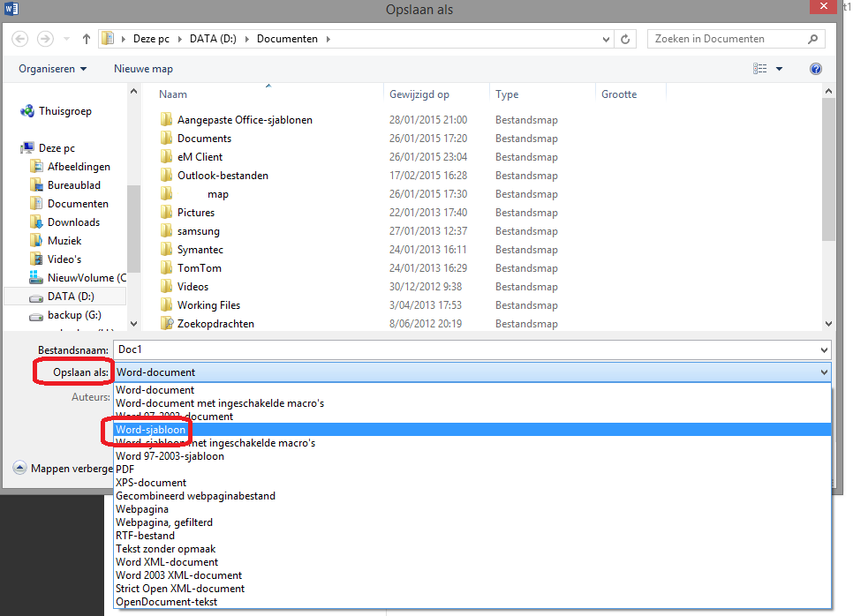Expand the chevron after Deze pc in the address bar

(x=179, y=39)
